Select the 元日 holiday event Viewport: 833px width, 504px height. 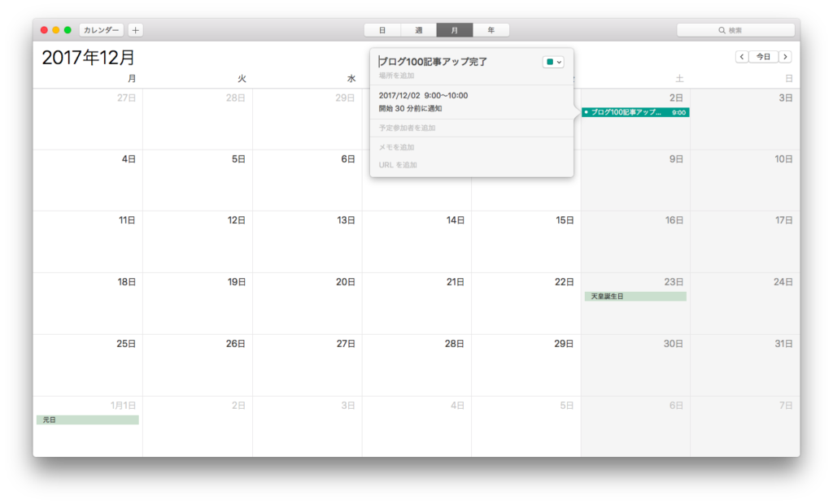tap(88, 419)
